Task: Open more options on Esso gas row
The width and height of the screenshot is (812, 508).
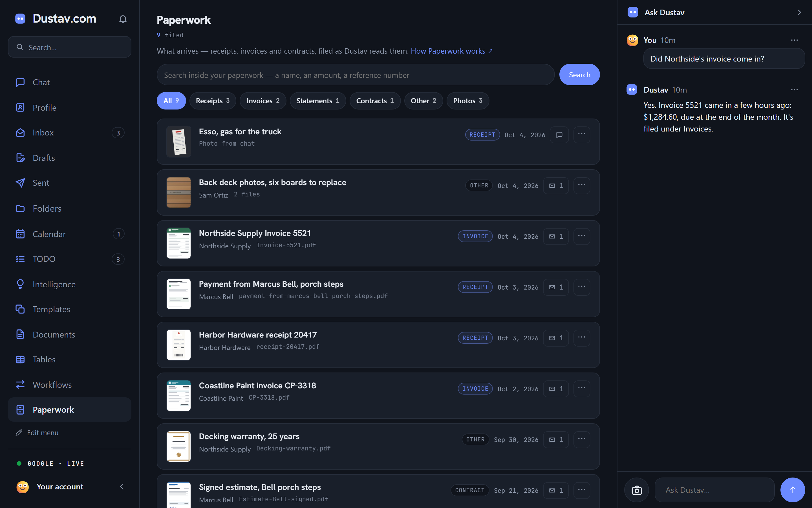Action: (581, 135)
